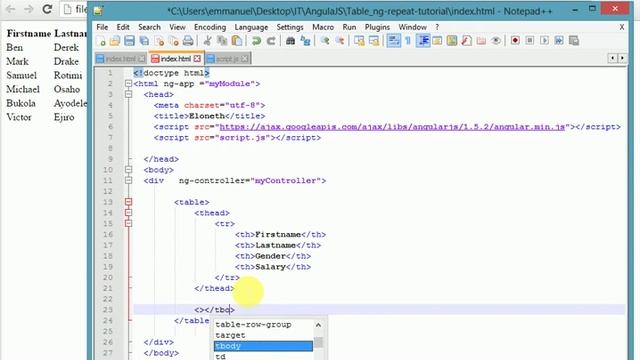640x360 pixels.
Task: Open the angular.min.js URL on line 6
Action: point(392,127)
